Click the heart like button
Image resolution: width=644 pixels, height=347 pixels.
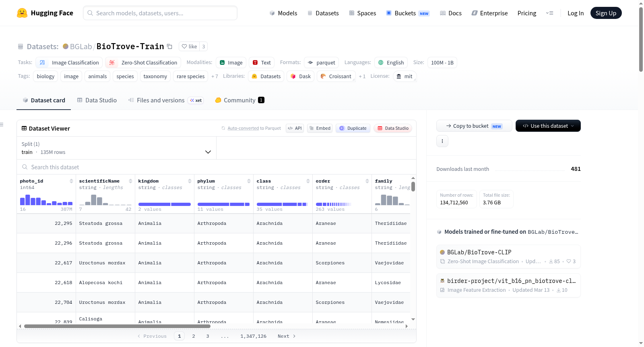pos(189,46)
